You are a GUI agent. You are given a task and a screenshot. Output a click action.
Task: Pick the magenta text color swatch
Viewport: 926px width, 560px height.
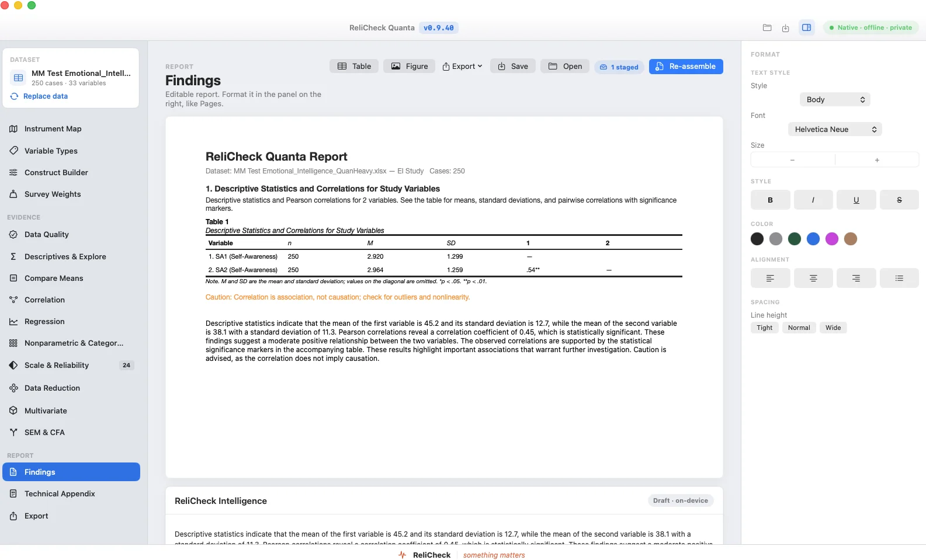pyautogui.click(x=832, y=238)
